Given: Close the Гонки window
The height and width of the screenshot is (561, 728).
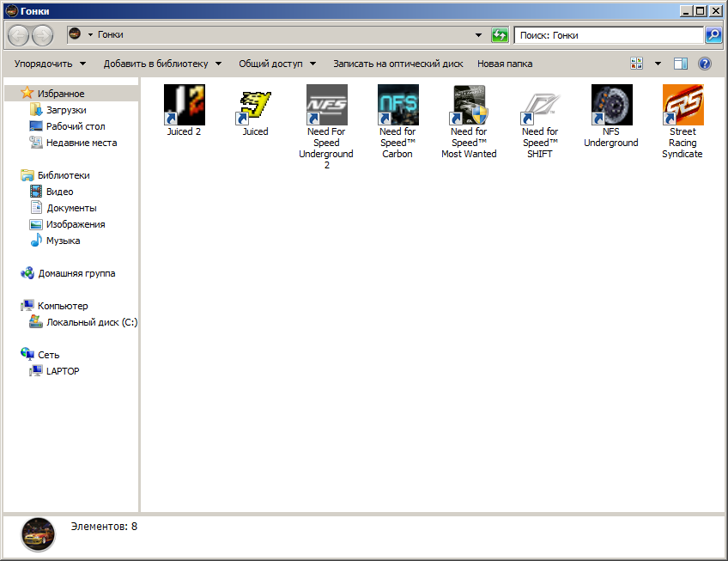Looking at the screenshot, I should pos(715,10).
